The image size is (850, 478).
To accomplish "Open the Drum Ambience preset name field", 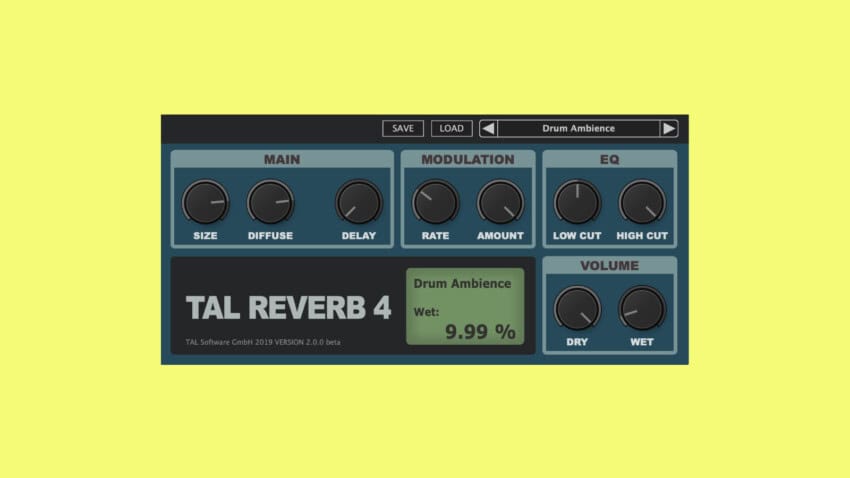I will click(578, 128).
